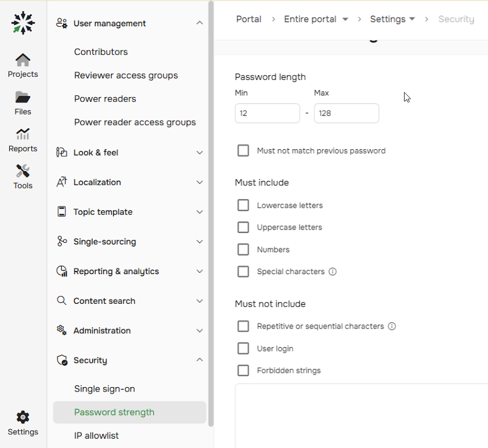View info about repetitive or sequential characters

(x=392, y=326)
